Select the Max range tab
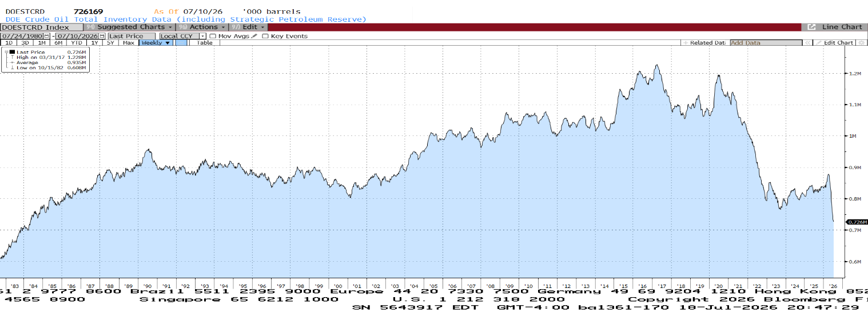The image size is (868, 324). click(x=129, y=43)
